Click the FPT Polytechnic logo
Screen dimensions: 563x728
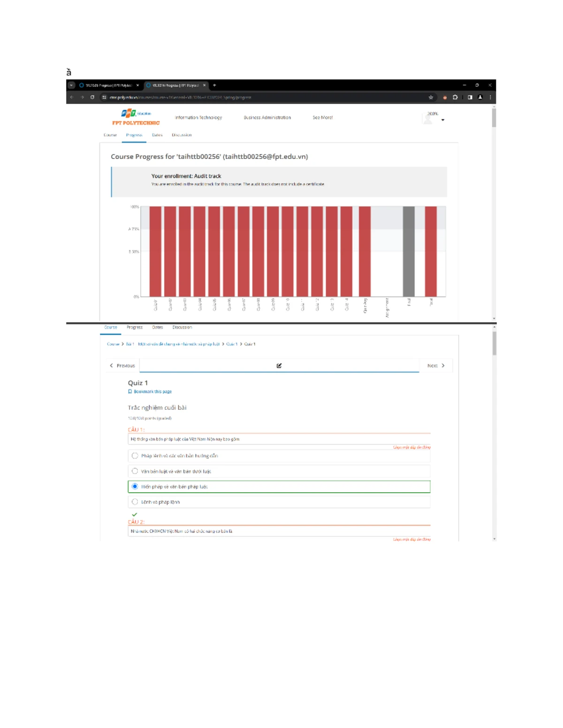[136, 117]
